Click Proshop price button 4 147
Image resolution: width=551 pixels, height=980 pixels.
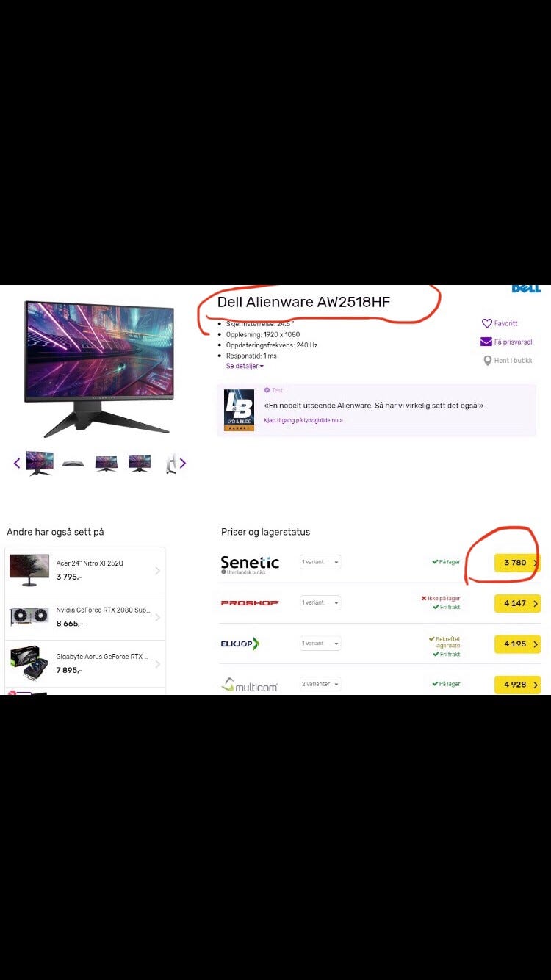(517, 603)
